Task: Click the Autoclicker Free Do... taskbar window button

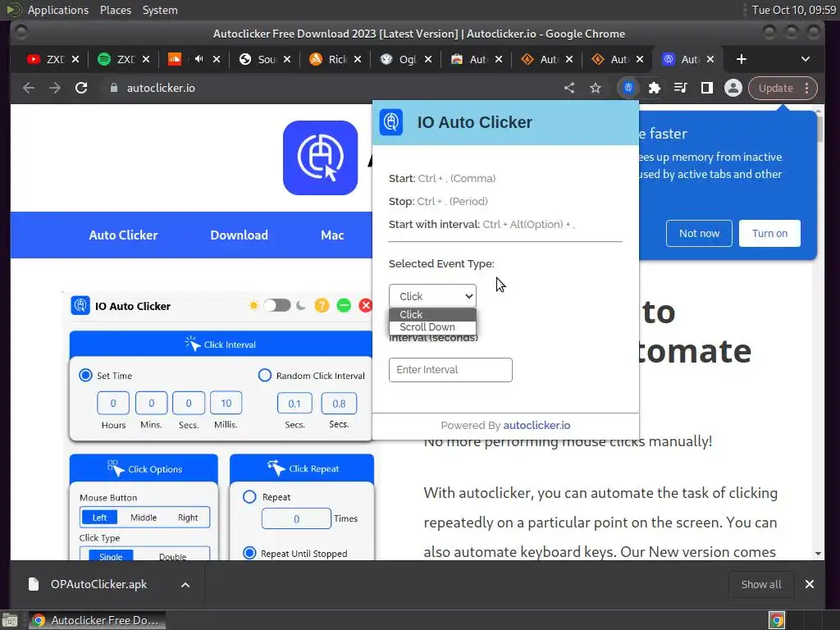Action: [x=97, y=620]
